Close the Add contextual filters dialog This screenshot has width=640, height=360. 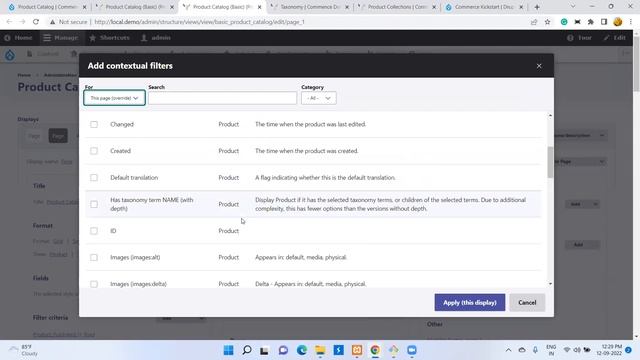pos(539,66)
